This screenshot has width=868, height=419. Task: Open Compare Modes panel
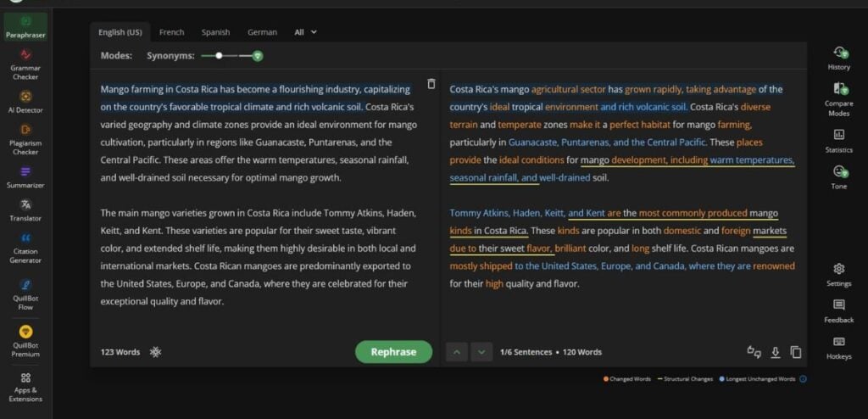click(838, 98)
